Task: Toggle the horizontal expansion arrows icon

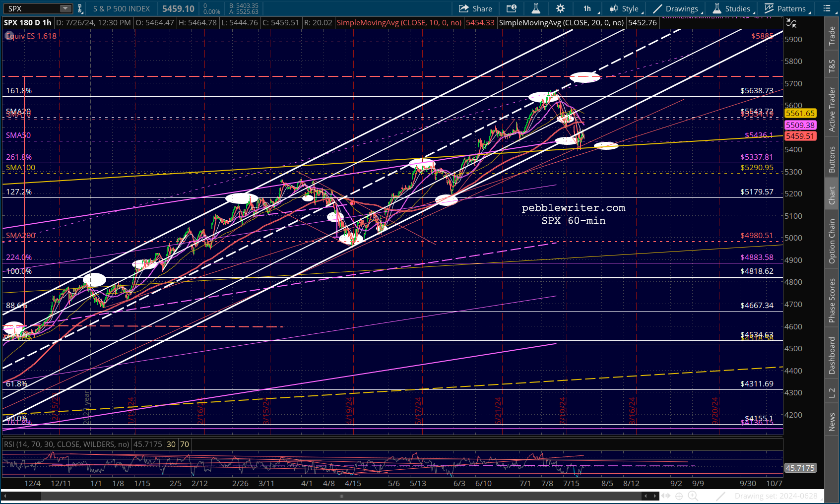Action: coord(665,496)
